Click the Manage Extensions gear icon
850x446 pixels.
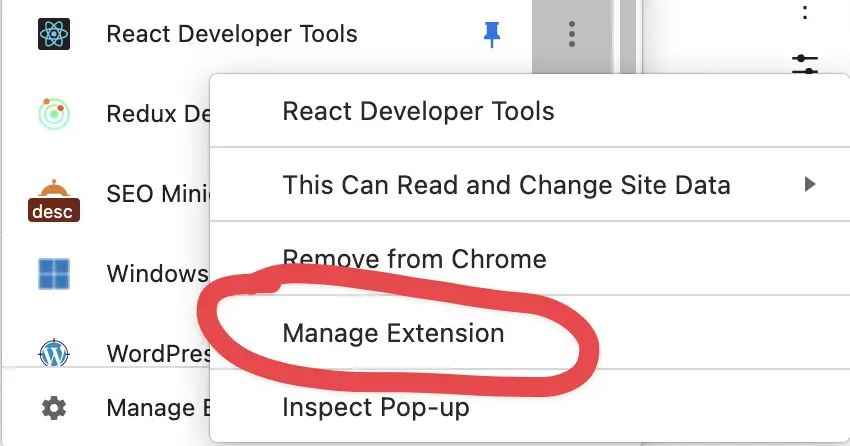point(54,408)
